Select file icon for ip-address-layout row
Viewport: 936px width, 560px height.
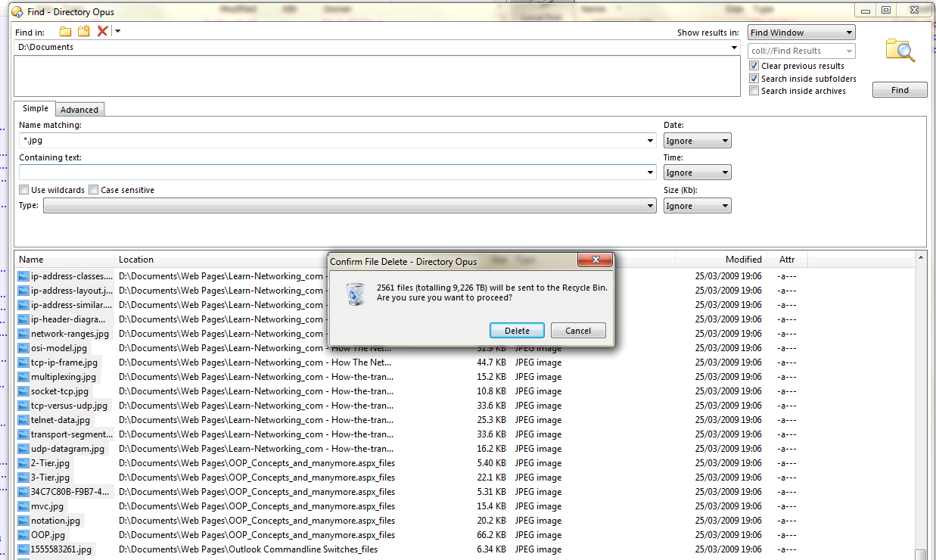tap(23, 291)
